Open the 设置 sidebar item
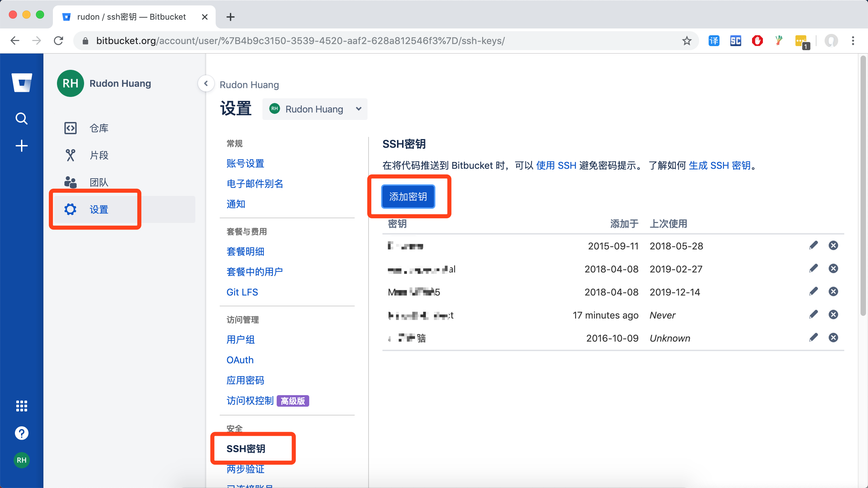Viewport: 868px width, 488px height. pyautogui.click(x=99, y=209)
